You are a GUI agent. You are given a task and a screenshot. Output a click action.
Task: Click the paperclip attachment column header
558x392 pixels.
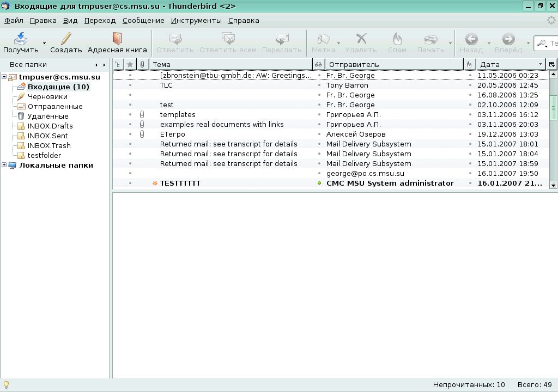(142, 64)
